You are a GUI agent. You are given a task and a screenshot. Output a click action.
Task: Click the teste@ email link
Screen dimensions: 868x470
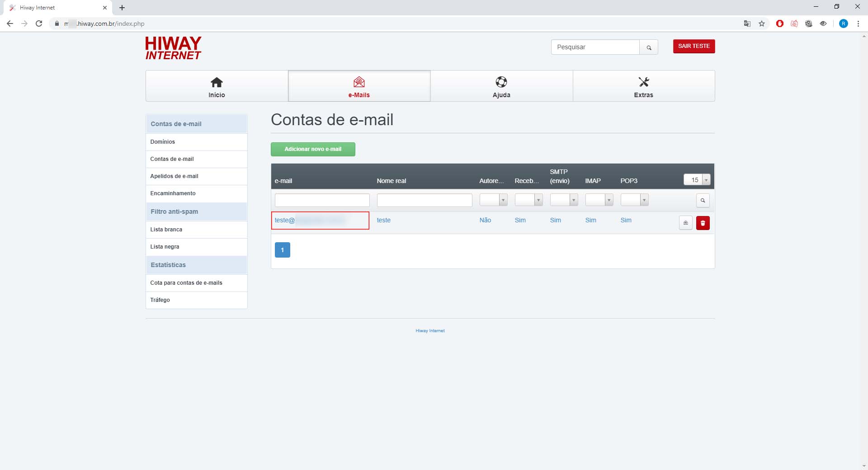pos(310,220)
